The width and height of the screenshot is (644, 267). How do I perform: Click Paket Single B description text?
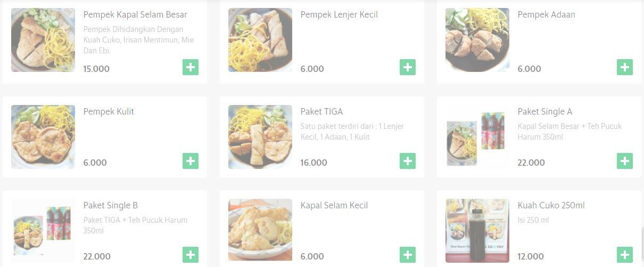[135, 225]
